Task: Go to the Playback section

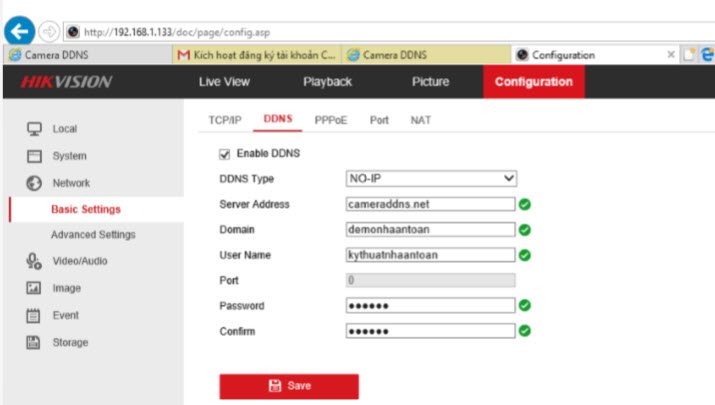Action: click(327, 82)
